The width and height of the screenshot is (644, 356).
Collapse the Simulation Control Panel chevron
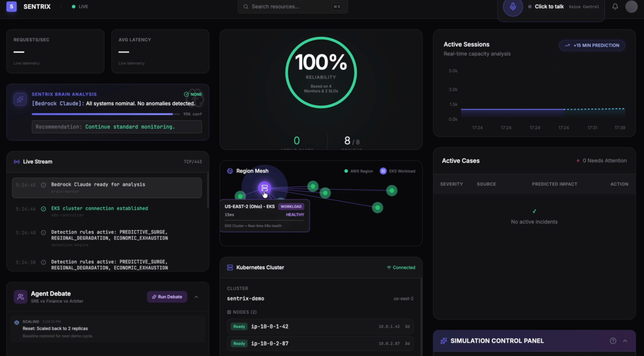point(625,341)
